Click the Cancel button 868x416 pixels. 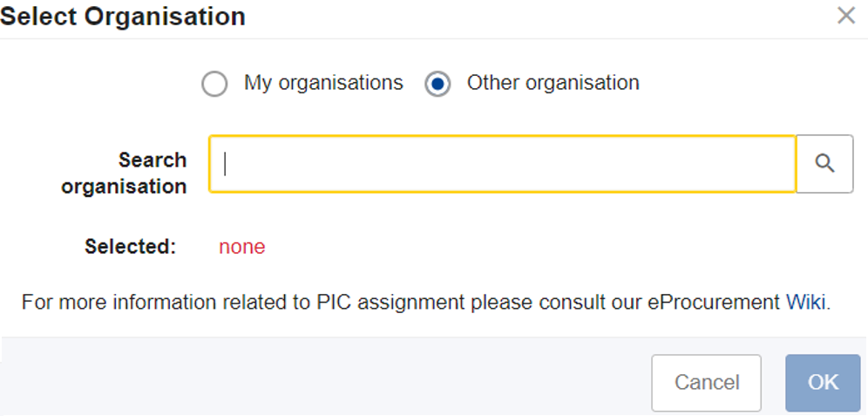click(x=707, y=383)
